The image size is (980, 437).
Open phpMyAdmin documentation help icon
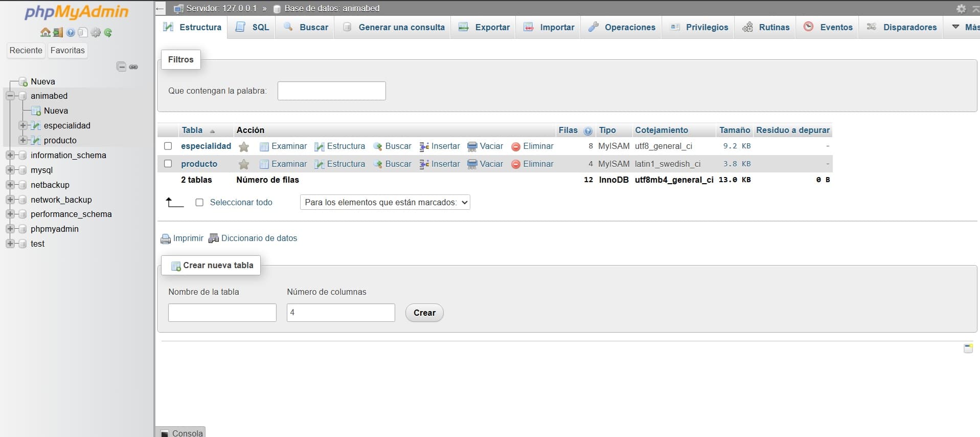click(71, 33)
